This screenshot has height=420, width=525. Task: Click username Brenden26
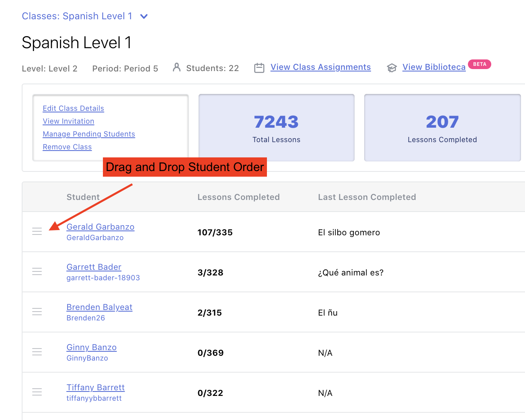[x=86, y=318]
